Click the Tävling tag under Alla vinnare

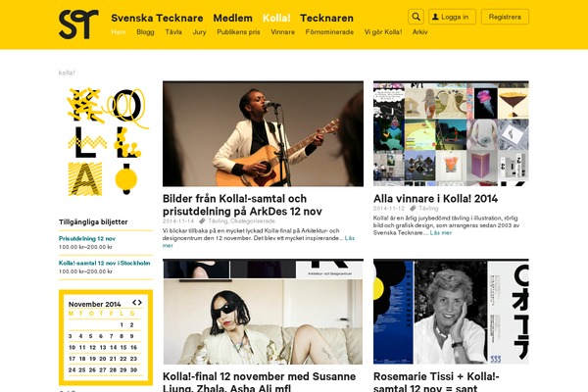[428, 208]
